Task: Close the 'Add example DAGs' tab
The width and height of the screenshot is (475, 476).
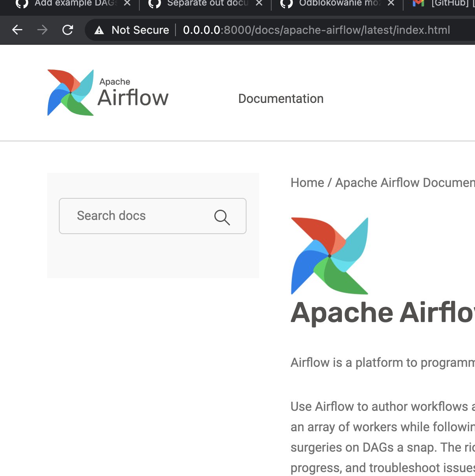Action: click(x=127, y=3)
